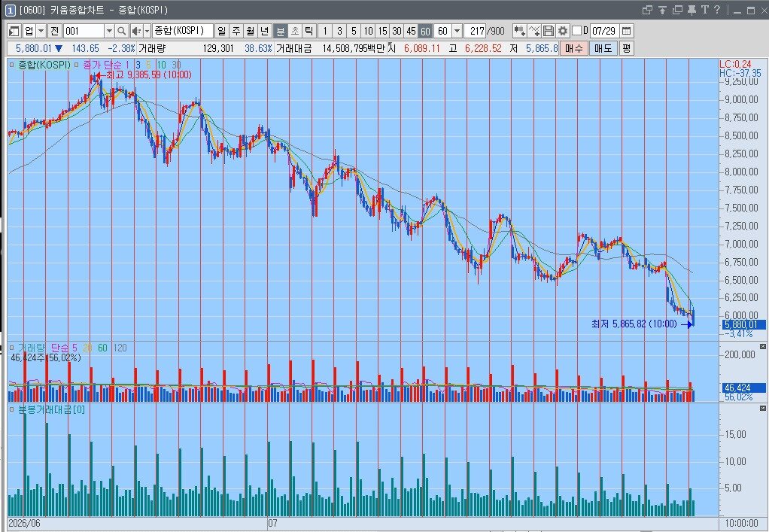The width and height of the screenshot is (769, 532).
Task: Select the second (초) chart mode
Action: click(x=294, y=31)
